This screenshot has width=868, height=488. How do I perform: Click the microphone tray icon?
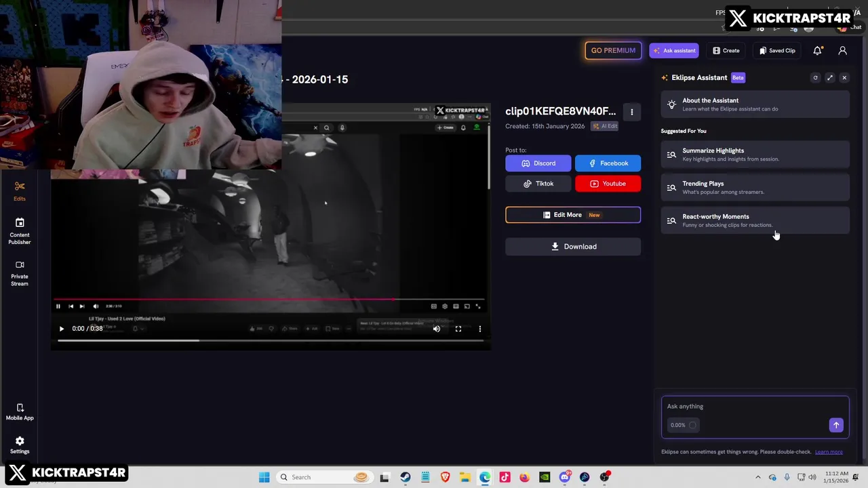click(787, 477)
